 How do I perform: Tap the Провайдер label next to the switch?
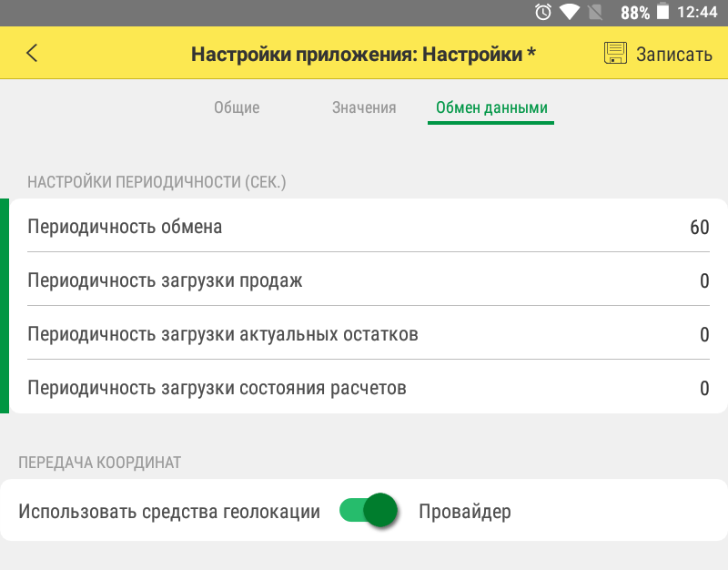point(465,512)
